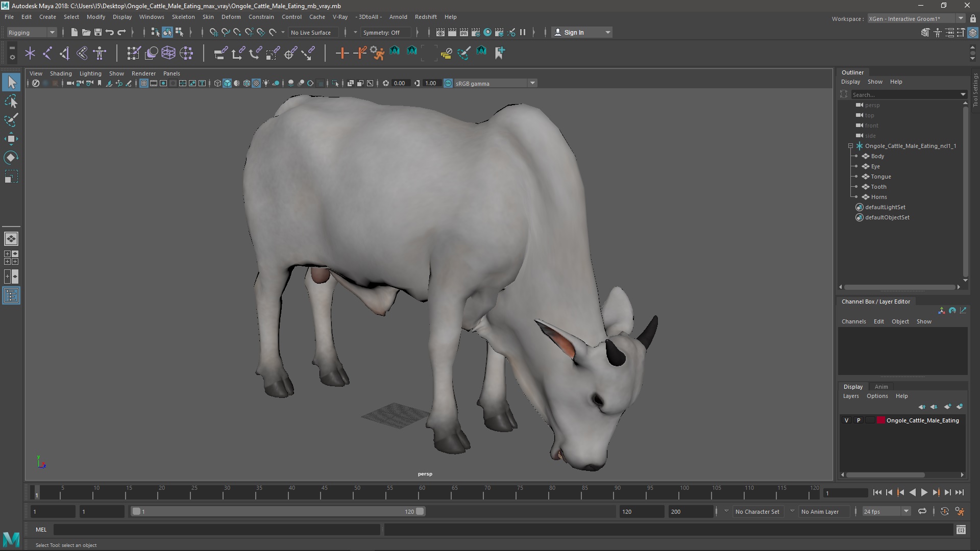The height and width of the screenshot is (551, 980).
Task: Toggle the color management sRGB icon
Action: coord(448,83)
